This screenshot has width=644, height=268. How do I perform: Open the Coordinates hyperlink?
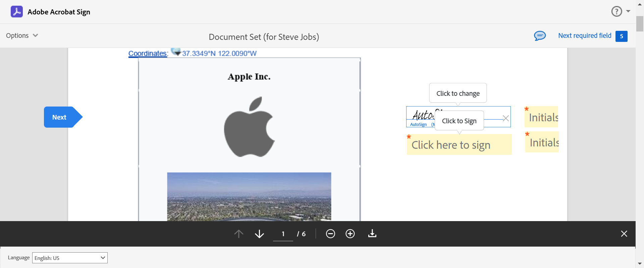(148, 54)
